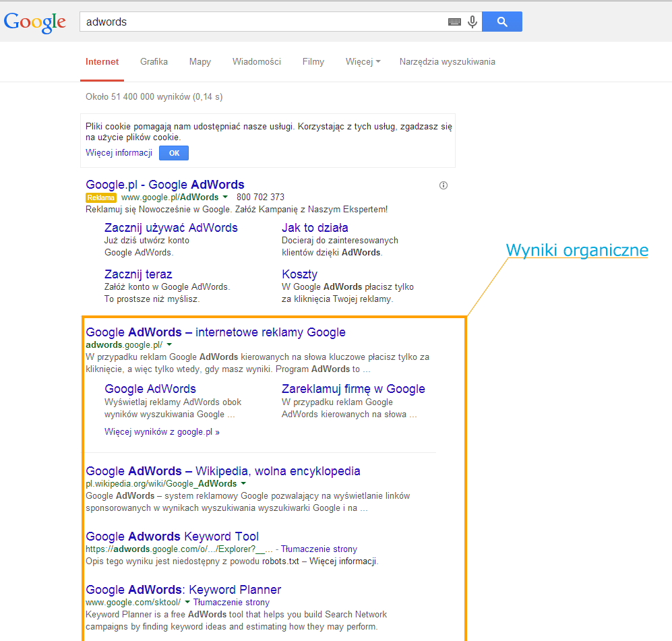Screen dimensions: 672x641
Task: Open the Mapy tab
Action: (200, 62)
